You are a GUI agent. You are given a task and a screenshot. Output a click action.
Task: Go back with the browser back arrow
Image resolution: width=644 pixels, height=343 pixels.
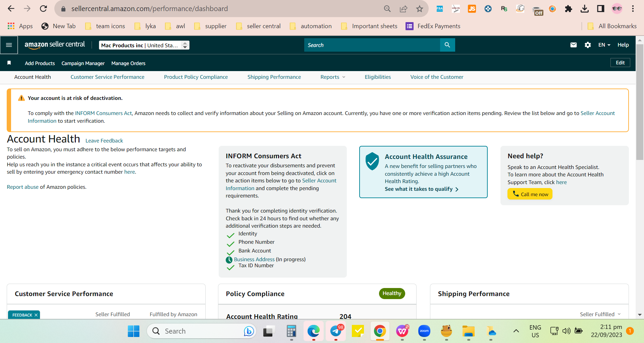click(x=11, y=9)
